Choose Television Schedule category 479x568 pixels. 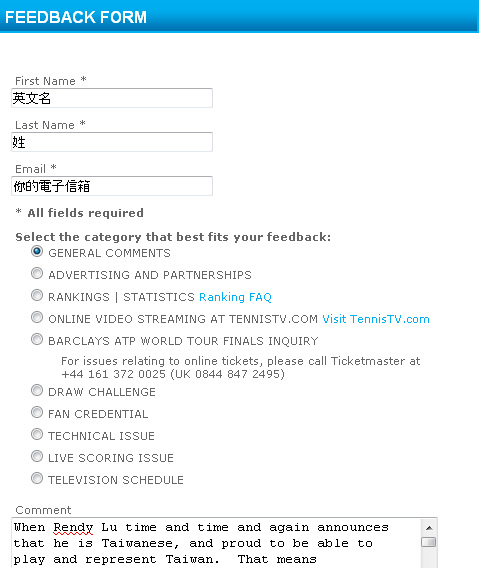[x=37, y=478]
